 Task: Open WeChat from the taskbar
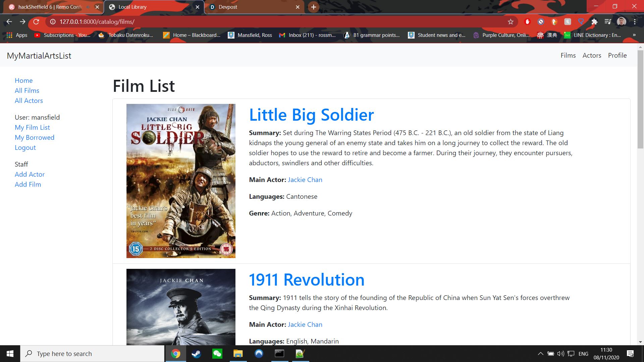point(217,354)
